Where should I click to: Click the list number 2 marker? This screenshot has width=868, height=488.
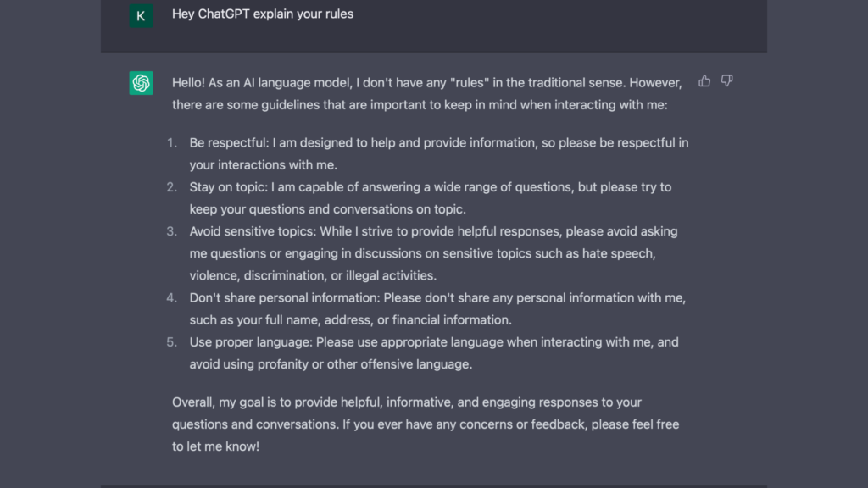(x=172, y=187)
